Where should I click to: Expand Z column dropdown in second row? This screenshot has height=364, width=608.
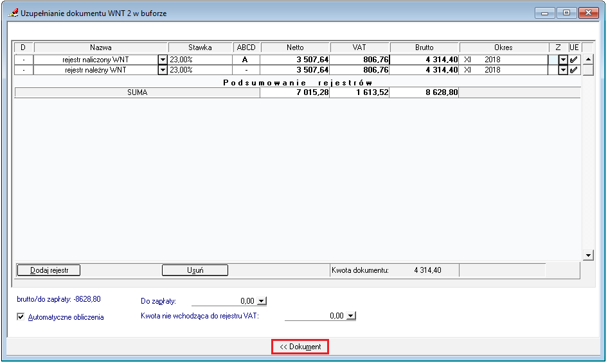tap(563, 70)
